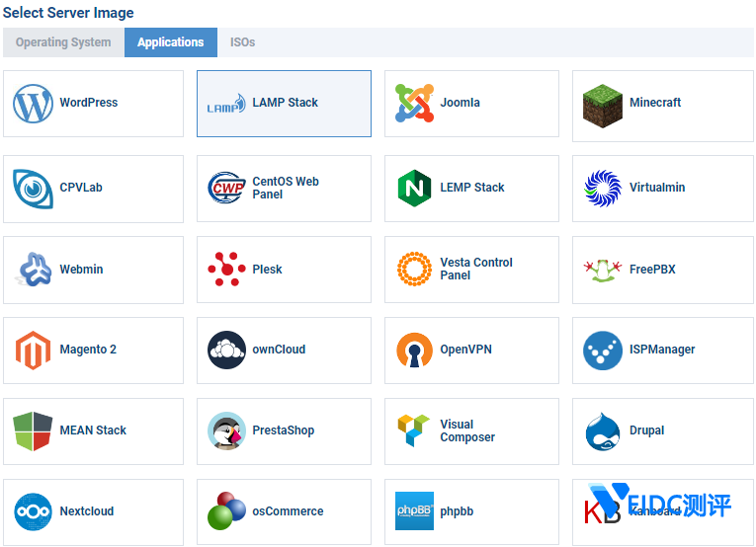Click the PrestaShop penguin icon

tap(226, 431)
